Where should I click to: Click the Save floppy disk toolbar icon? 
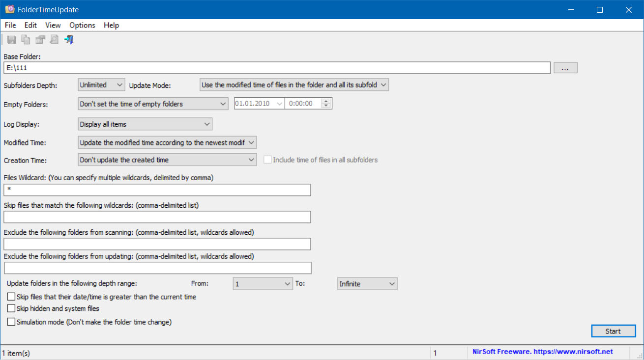click(11, 40)
